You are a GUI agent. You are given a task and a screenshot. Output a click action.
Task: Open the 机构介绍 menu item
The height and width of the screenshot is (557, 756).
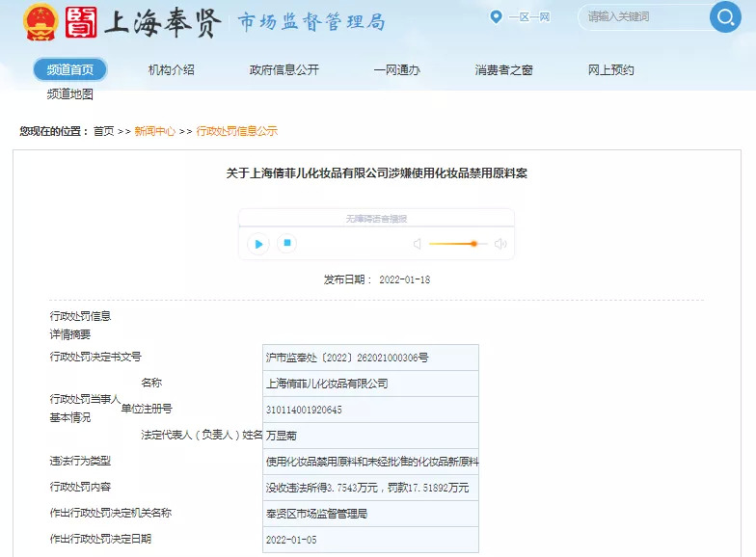172,69
